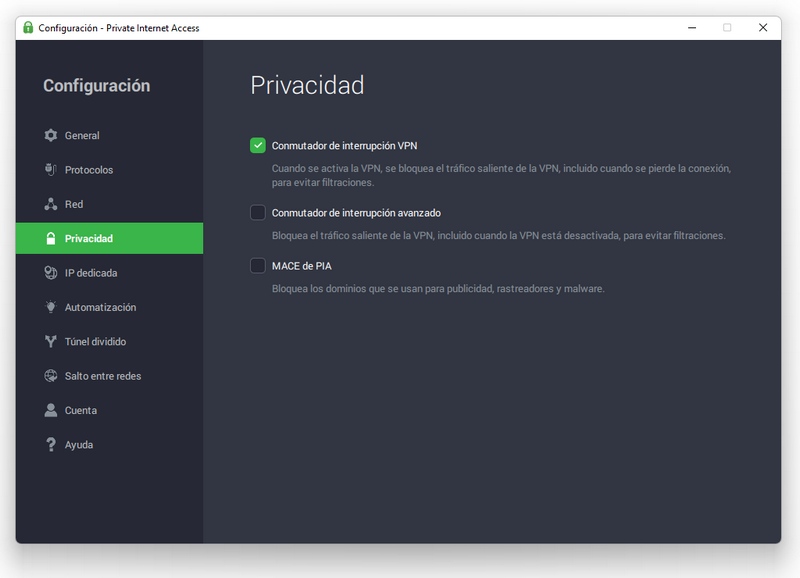Open the Red settings section

point(109,204)
